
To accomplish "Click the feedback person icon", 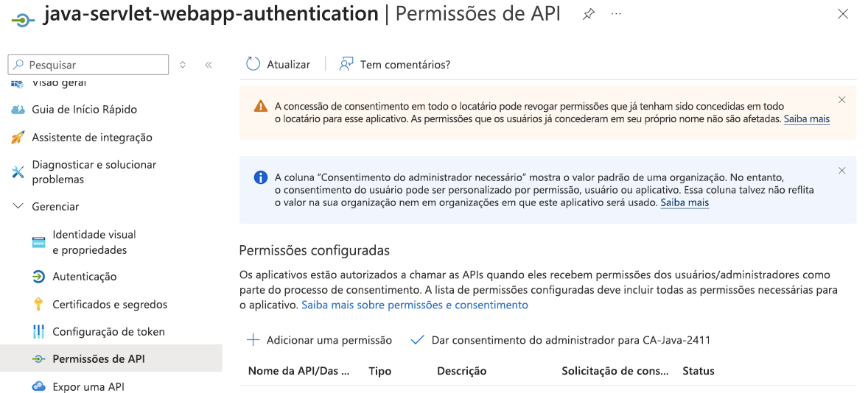I will tap(346, 64).
